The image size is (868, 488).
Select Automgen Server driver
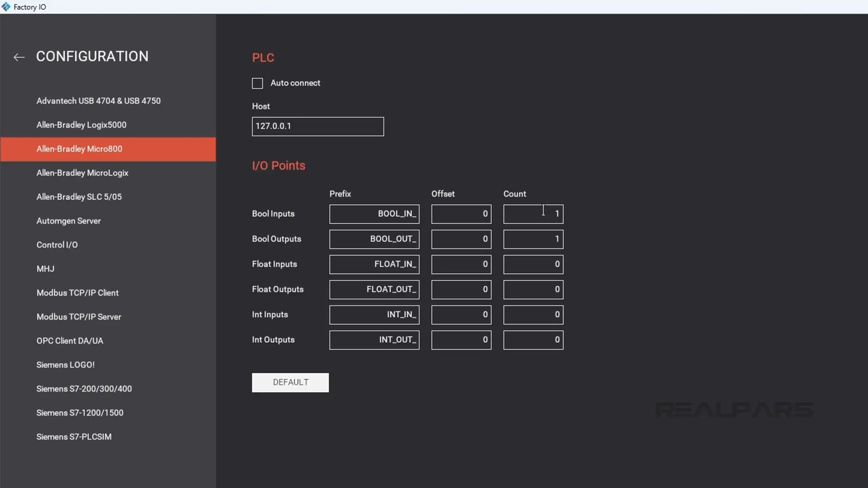pos(108,221)
